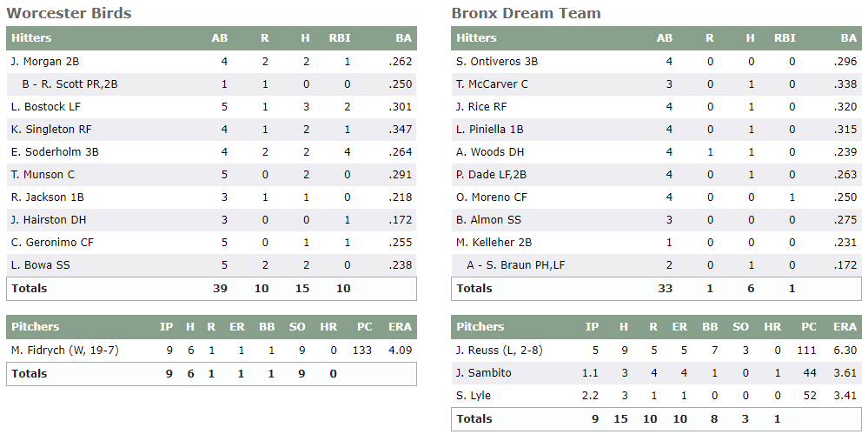Click the Worcester Birds team heading

[69, 13]
